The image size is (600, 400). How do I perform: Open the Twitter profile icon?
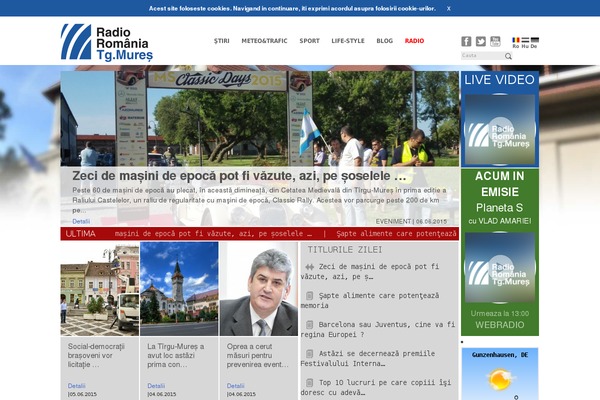[x=481, y=41]
